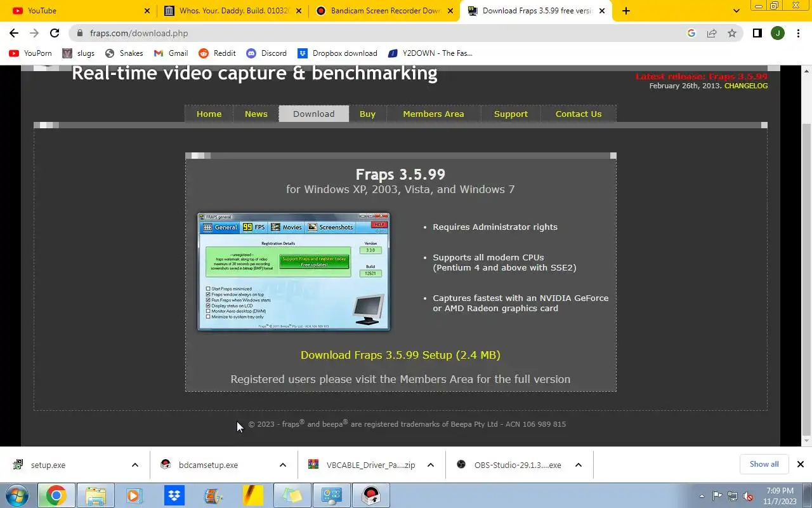The height and width of the screenshot is (508, 812).
Task: Open Google icon in the address bar
Action: tap(691, 33)
